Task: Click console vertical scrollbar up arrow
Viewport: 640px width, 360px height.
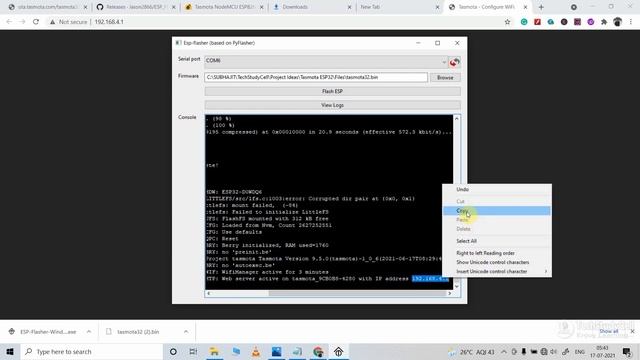Action: click(457, 118)
